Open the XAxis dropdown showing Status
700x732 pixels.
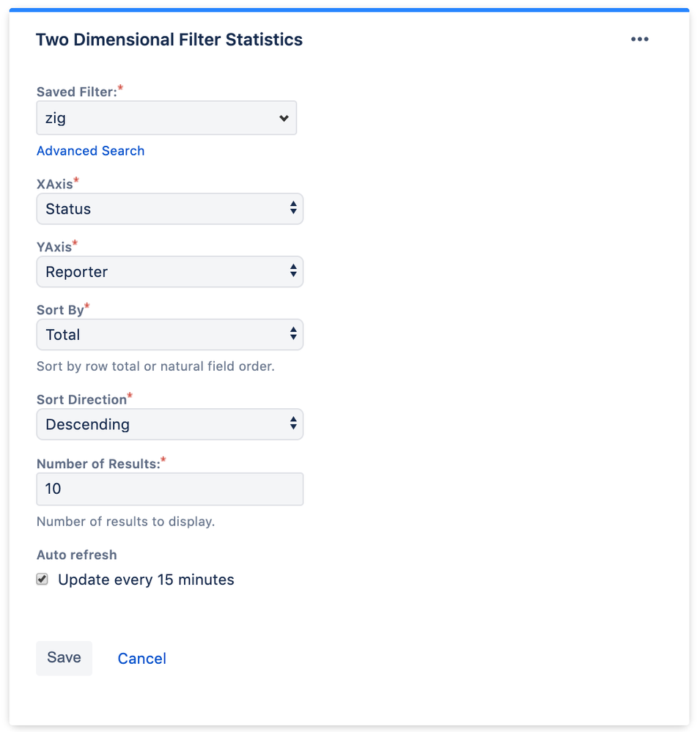pos(170,209)
